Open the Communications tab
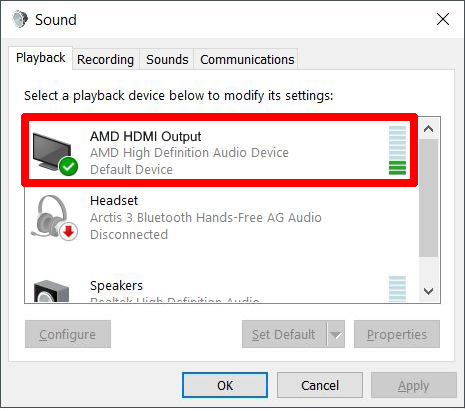This screenshot has height=411, width=465. coord(247,60)
